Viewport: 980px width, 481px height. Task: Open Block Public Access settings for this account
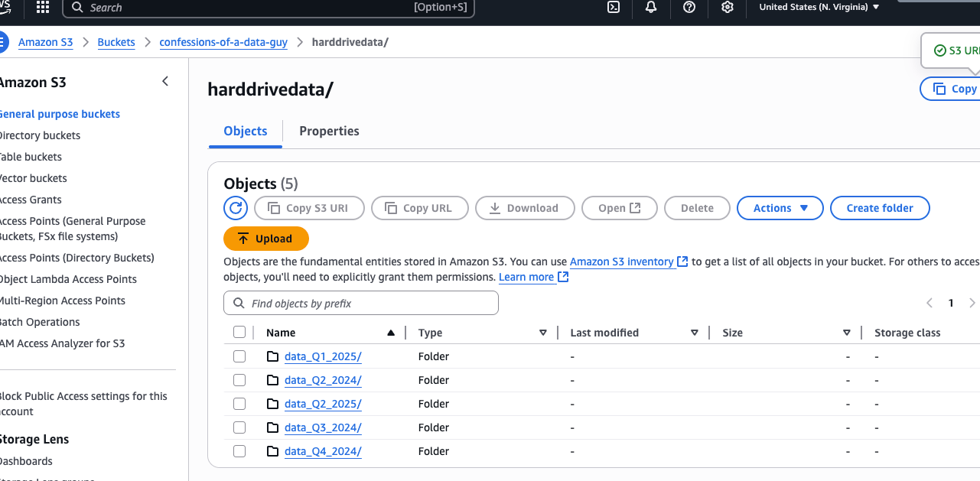pos(83,404)
